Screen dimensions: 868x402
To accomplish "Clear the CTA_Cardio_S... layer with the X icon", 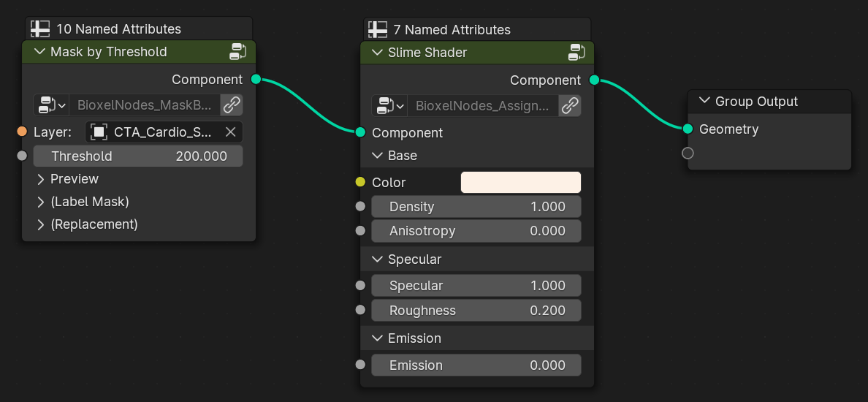I will [x=230, y=132].
